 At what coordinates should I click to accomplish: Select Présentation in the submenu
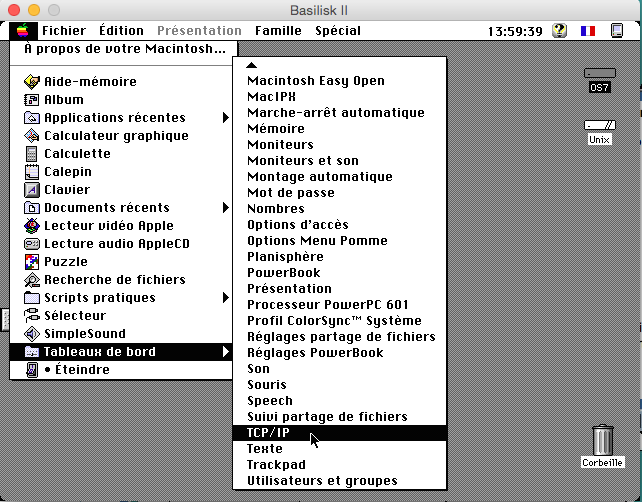coord(339,289)
